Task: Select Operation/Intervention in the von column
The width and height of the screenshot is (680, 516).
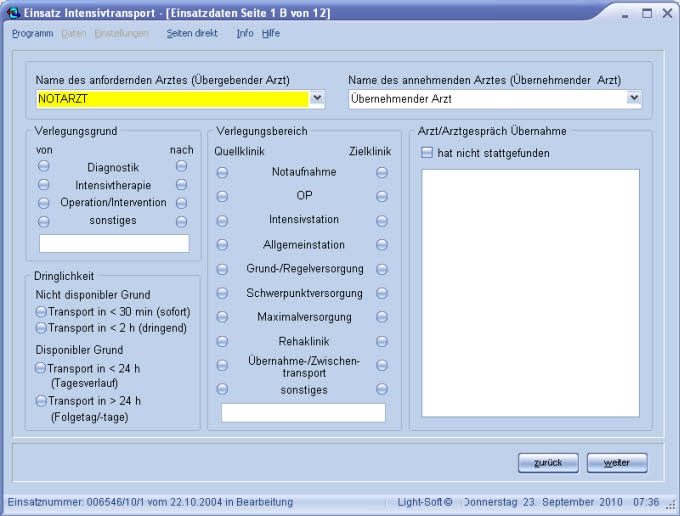Action: 43,203
